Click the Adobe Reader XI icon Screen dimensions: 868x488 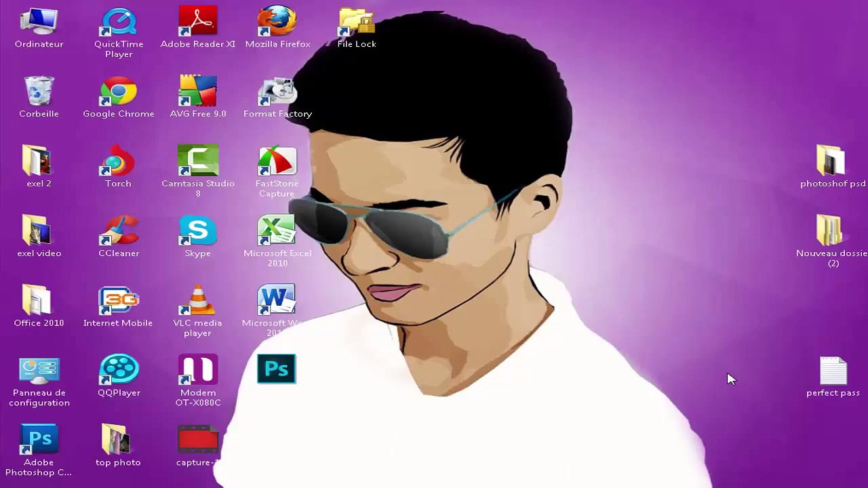[198, 22]
